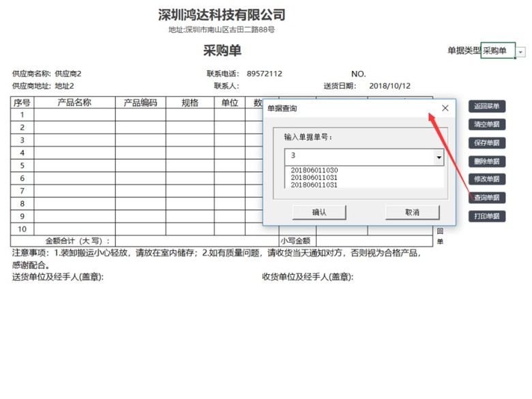The width and height of the screenshot is (532, 399).
Task: Click the company name 深圳鸿达科技有限公司
Action: click(x=222, y=14)
